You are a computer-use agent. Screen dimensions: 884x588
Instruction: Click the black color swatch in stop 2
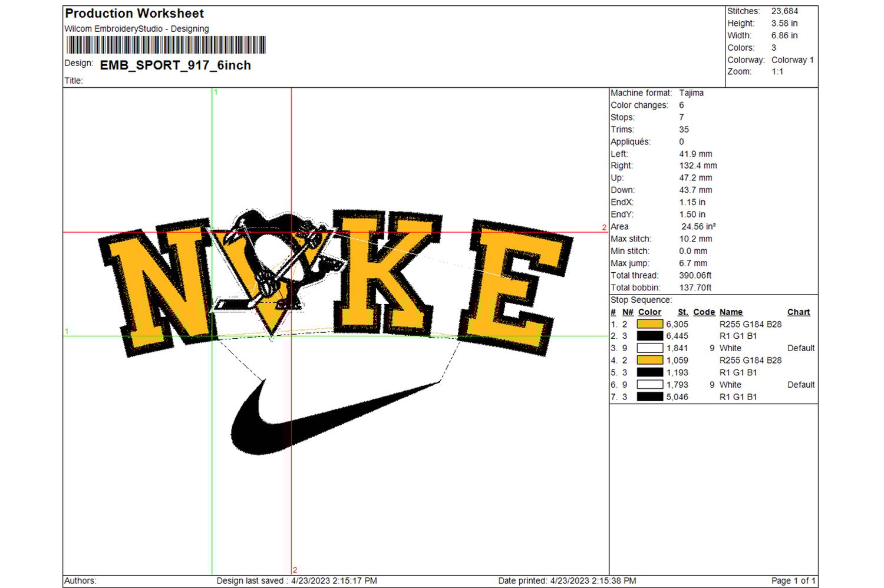[650, 336]
